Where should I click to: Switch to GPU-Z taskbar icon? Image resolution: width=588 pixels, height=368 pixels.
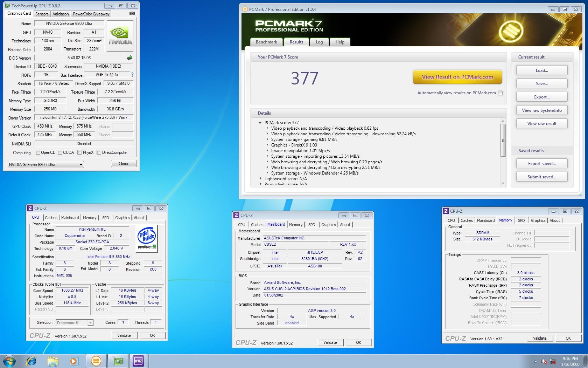click(118, 361)
